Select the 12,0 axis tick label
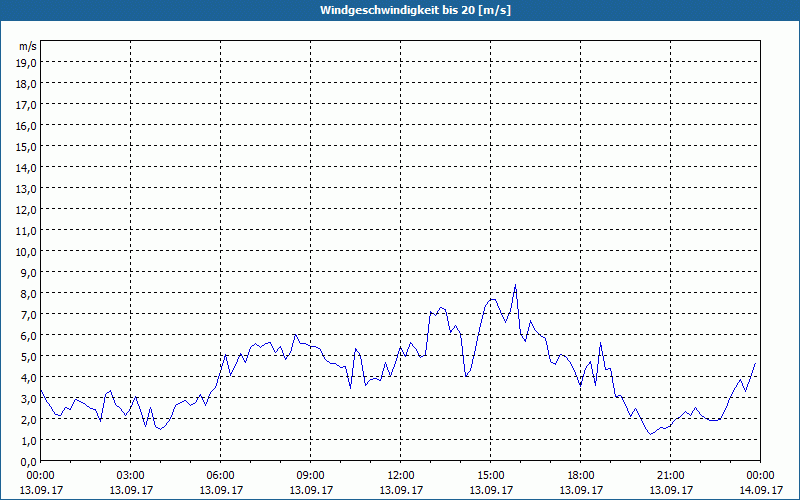800x500 pixels. tap(28, 210)
